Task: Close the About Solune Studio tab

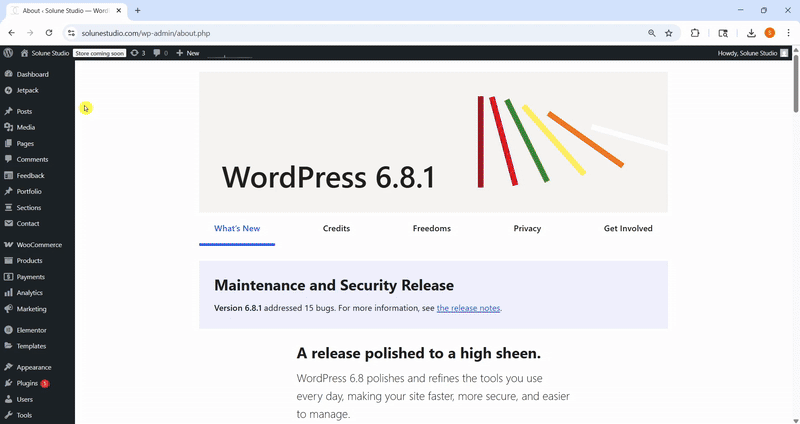Action: point(119,10)
